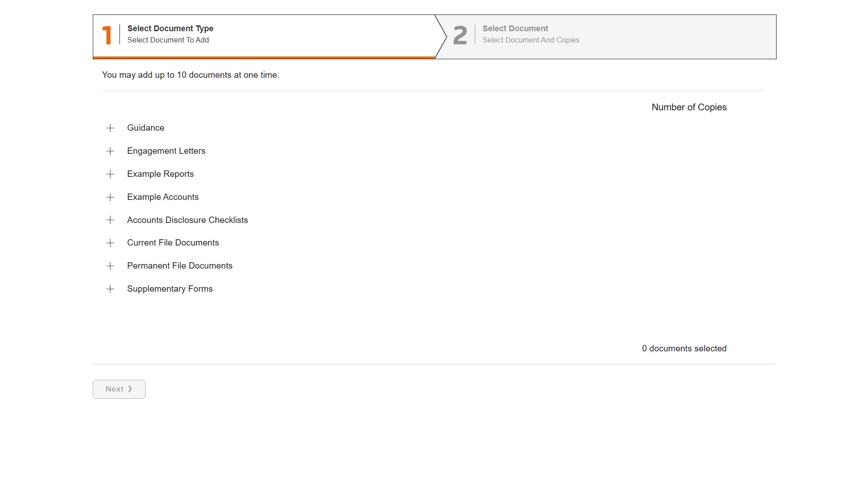Expand Example Reports using its plus icon
Screen dimensions: 868x487
point(110,174)
